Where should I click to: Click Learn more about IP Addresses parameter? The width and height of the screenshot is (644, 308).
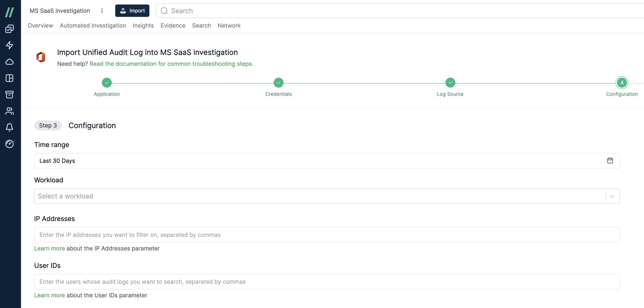point(50,248)
